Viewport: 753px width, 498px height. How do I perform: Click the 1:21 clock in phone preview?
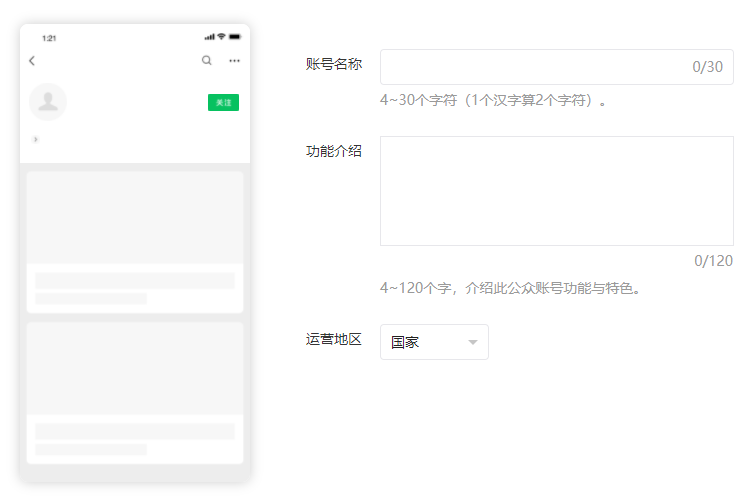pos(49,38)
